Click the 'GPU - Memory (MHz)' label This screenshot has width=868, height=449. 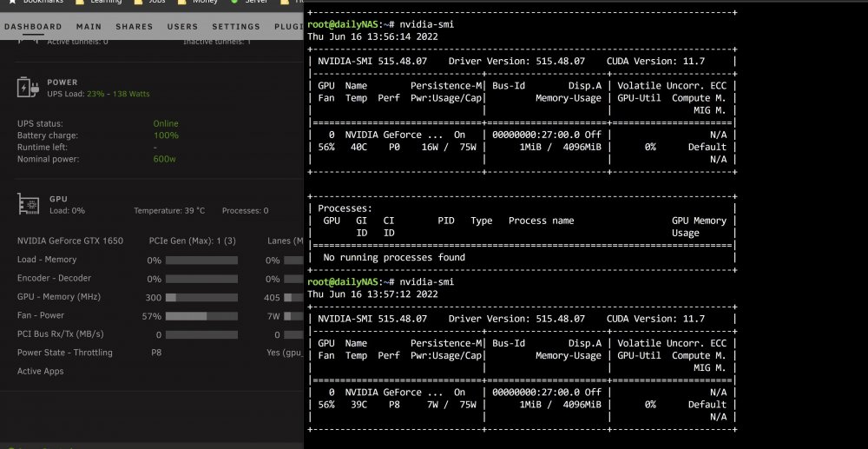[59, 297]
